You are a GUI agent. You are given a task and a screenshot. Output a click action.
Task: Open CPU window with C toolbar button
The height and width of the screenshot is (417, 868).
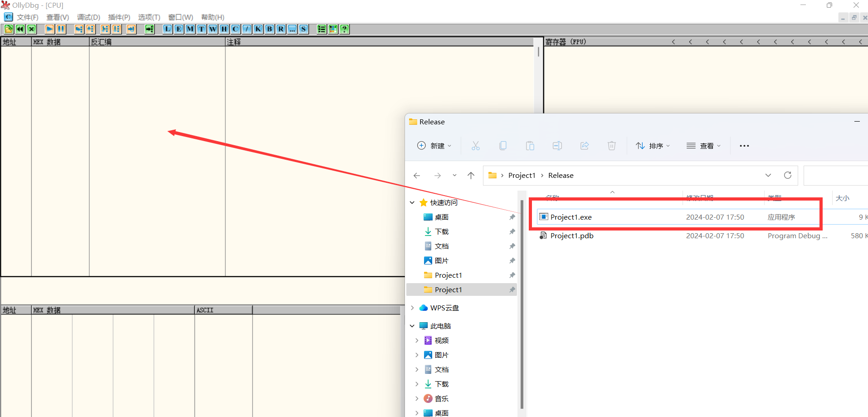point(236,29)
